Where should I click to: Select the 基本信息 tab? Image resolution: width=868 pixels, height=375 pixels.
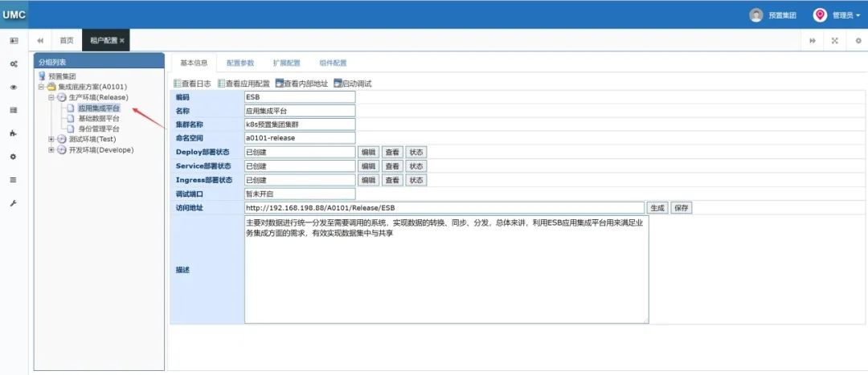pyautogui.click(x=194, y=63)
